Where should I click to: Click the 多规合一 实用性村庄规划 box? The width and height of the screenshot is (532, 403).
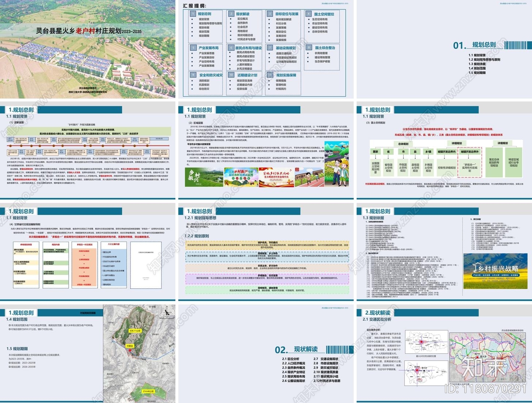(470, 168)
